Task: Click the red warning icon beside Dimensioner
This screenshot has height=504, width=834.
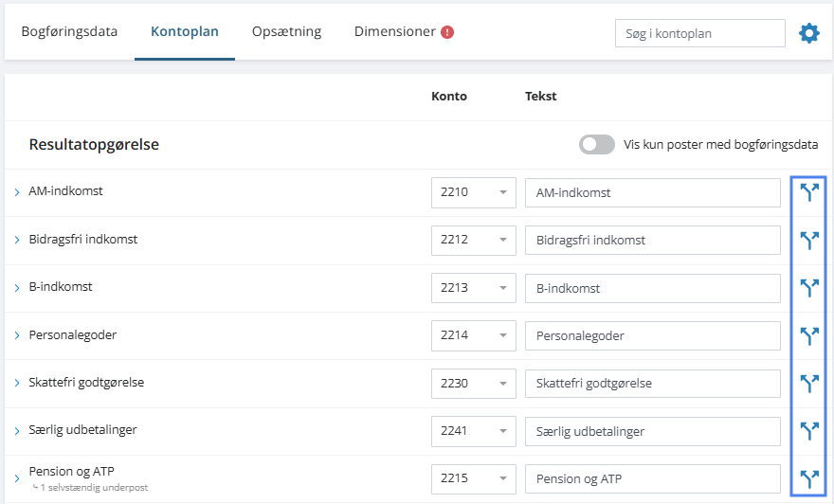Action: (447, 32)
